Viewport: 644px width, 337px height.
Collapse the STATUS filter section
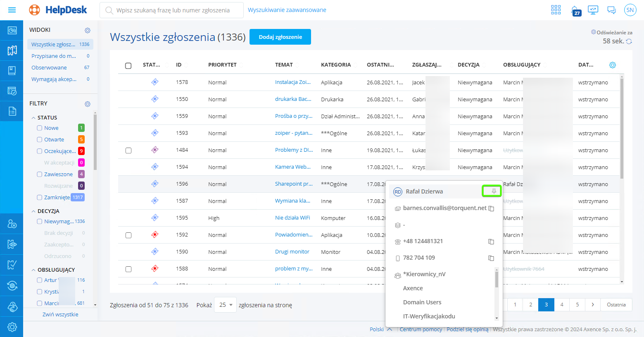[x=33, y=118]
